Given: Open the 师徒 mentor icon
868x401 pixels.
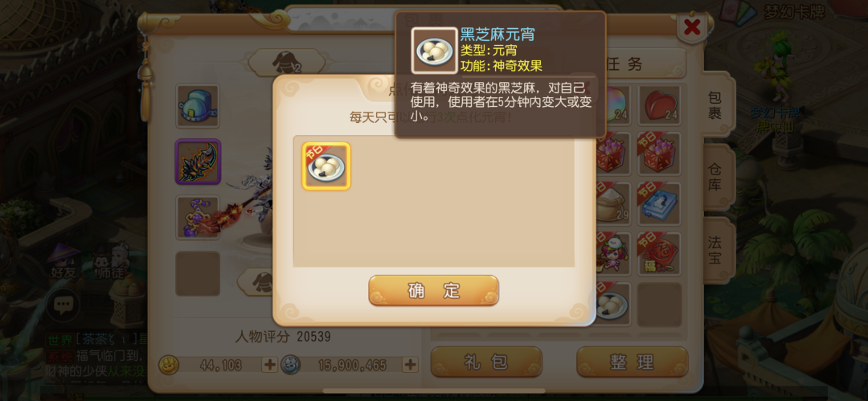Looking at the screenshot, I should [109, 263].
